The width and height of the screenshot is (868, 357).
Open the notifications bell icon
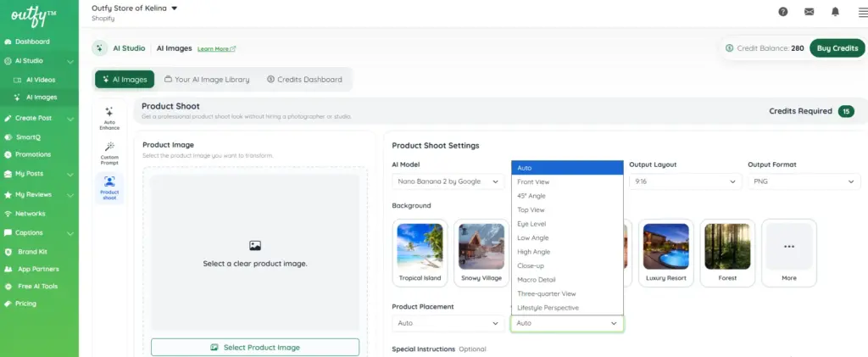[835, 12]
